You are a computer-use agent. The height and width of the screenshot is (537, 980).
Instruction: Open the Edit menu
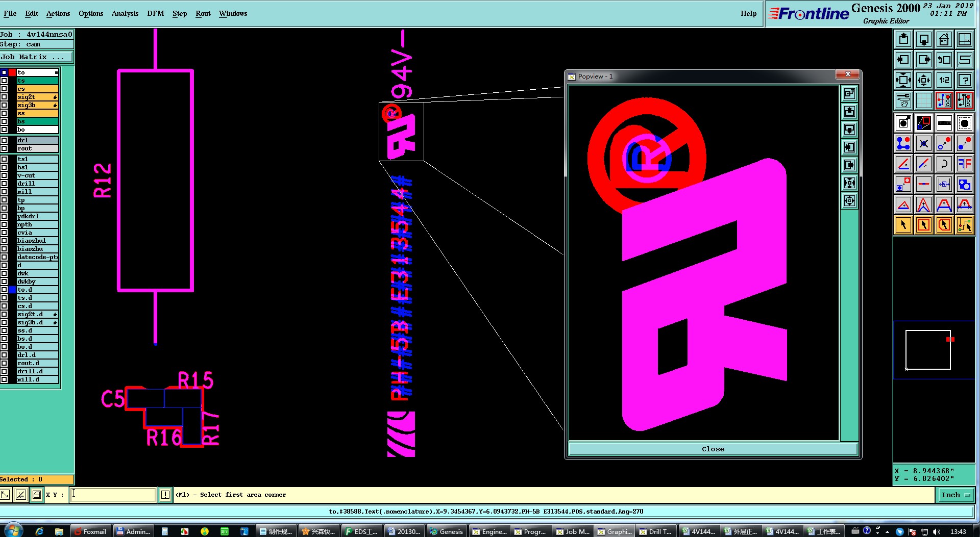click(32, 13)
